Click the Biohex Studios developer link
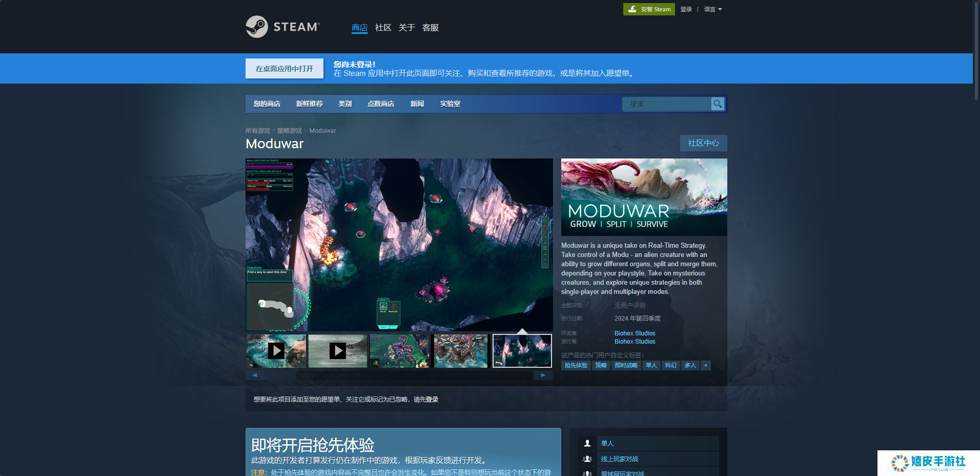The image size is (980, 476). (x=635, y=333)
